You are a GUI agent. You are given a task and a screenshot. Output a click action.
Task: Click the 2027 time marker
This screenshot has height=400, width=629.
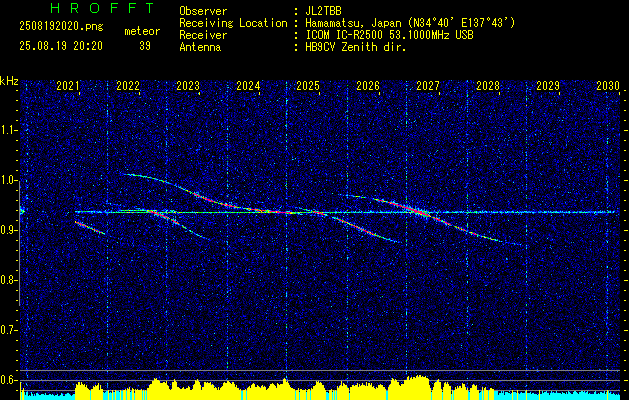[x=428, y=86]
